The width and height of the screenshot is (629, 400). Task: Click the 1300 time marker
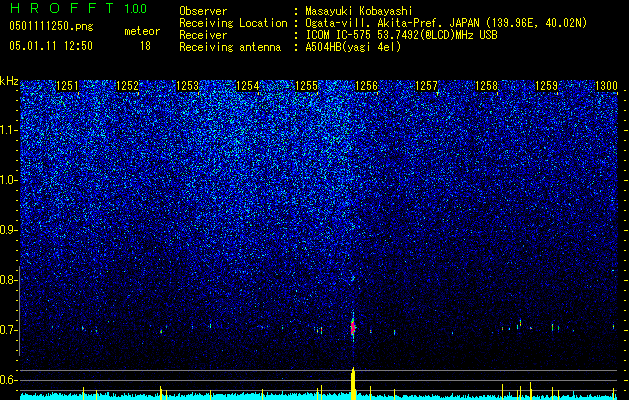(x=606, y=86)
